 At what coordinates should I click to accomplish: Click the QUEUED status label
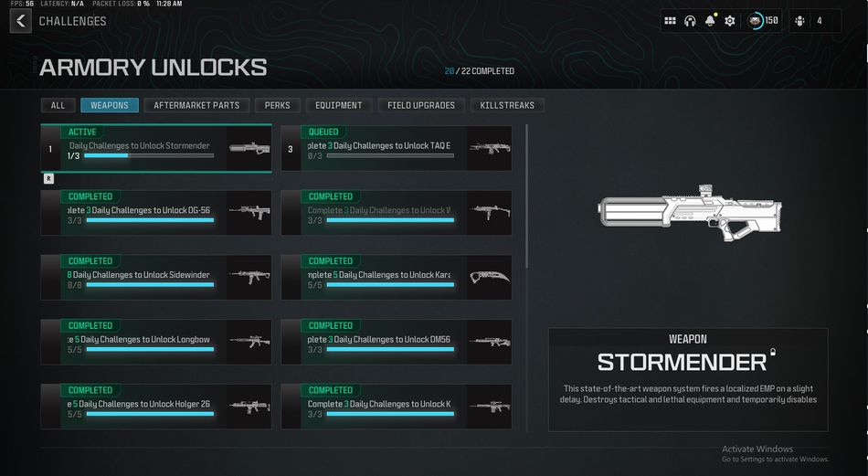click(323, 132)
